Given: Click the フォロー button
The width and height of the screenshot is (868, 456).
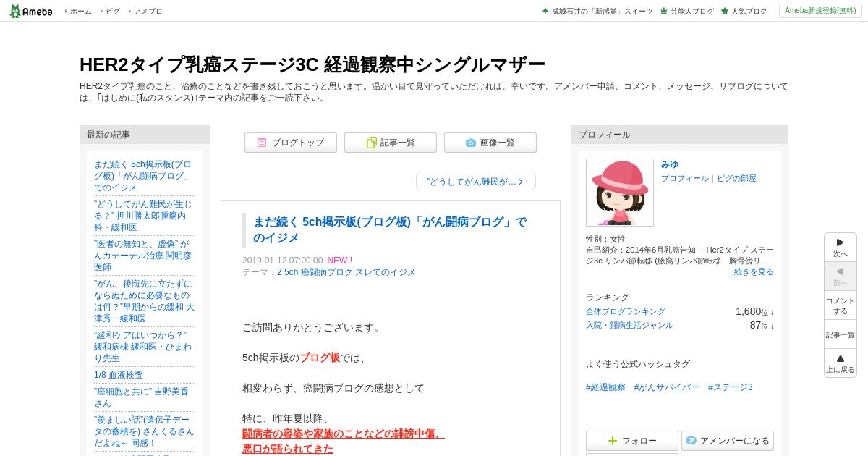Looking at the screenshot, I should coord(632,441).
